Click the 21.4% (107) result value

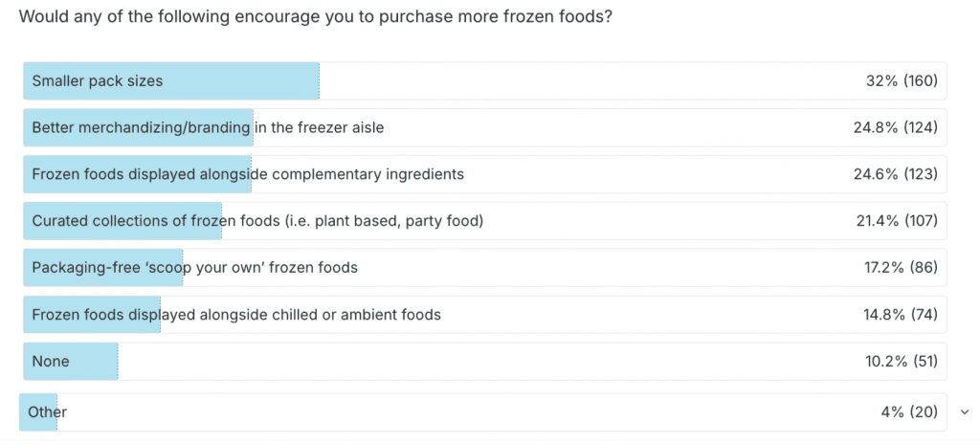[896, 221]
